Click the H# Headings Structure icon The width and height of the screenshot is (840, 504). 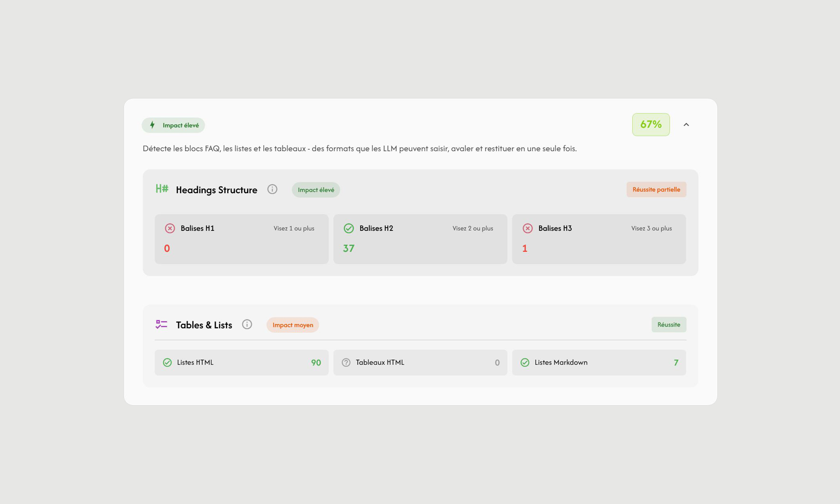tap(162, 189)
